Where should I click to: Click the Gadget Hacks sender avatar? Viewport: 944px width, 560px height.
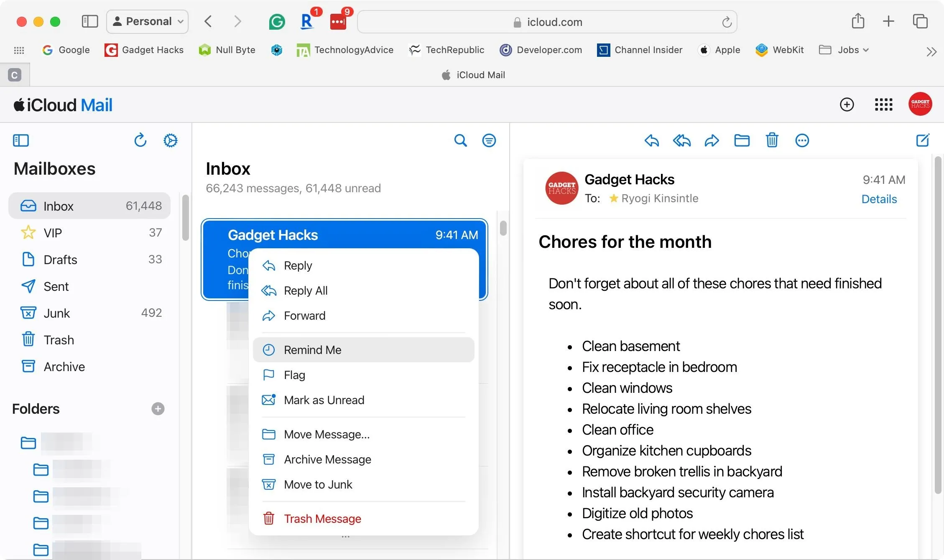coord(562,188)
